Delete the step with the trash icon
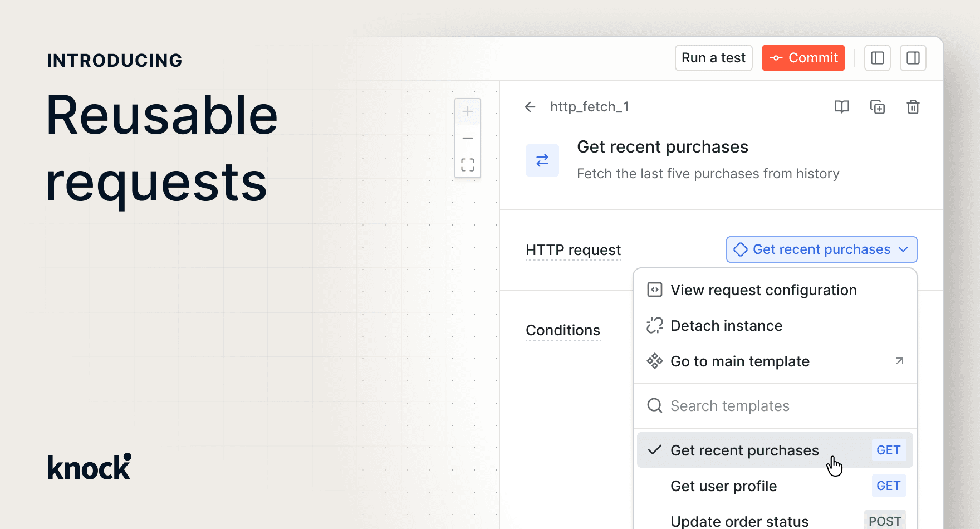The height and width of the screenshot is (529, 980). [913, 107]
